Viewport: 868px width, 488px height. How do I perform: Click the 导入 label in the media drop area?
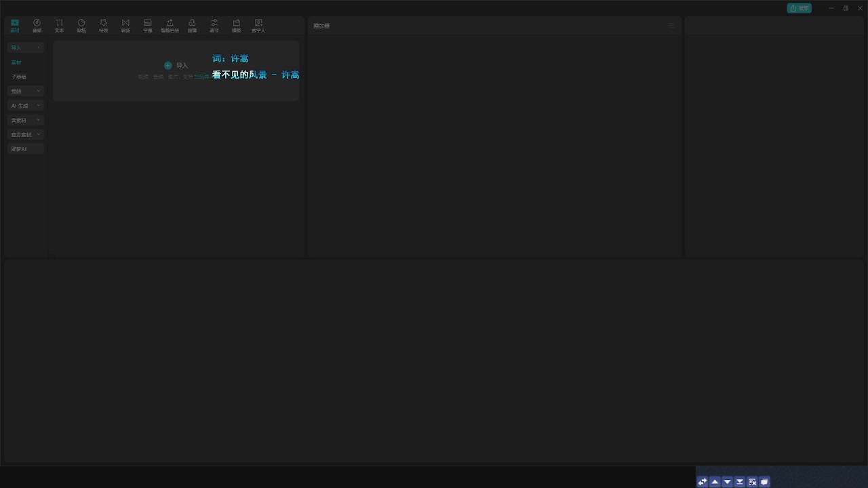(x=182, y=66)
